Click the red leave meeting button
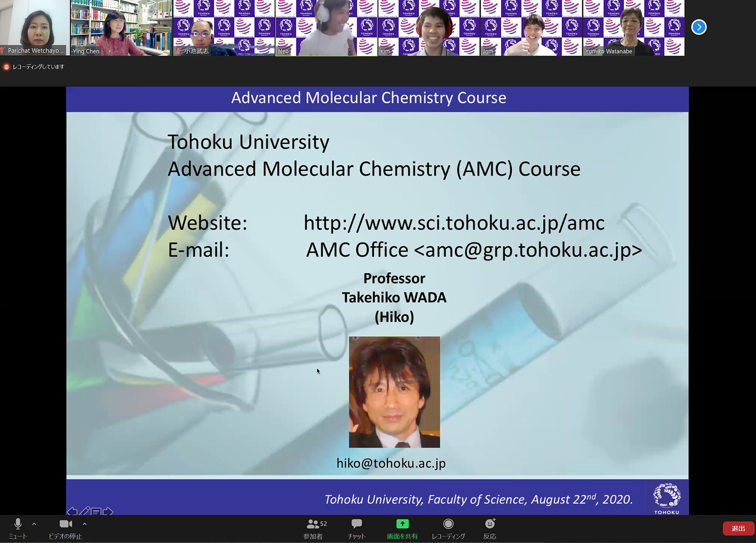Viewport: 756px width, 543px height. coord(738,528)
